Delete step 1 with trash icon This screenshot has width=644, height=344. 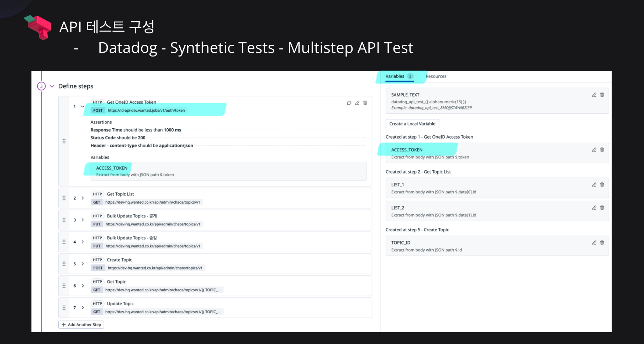pos(365,103)
